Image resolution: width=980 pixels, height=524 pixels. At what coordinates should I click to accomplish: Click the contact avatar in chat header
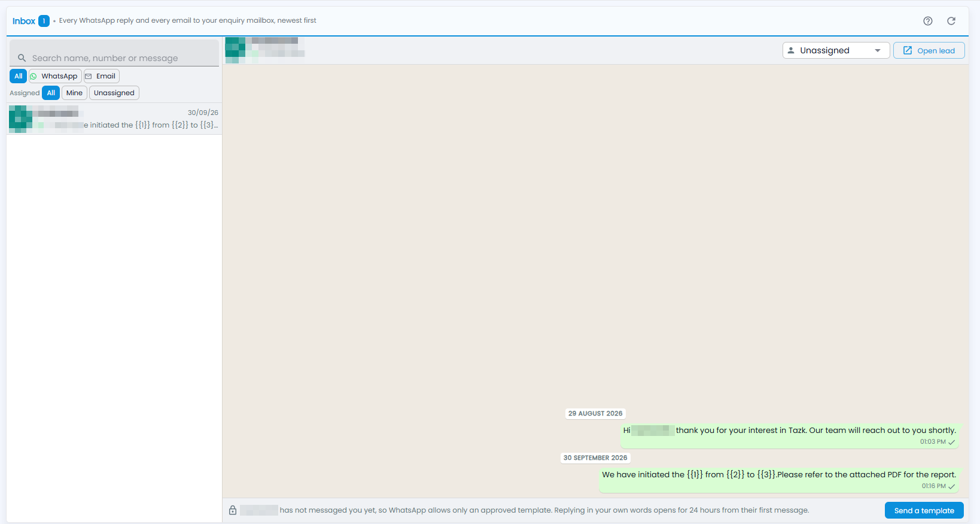pyautogui.click(x=236, y=50)
